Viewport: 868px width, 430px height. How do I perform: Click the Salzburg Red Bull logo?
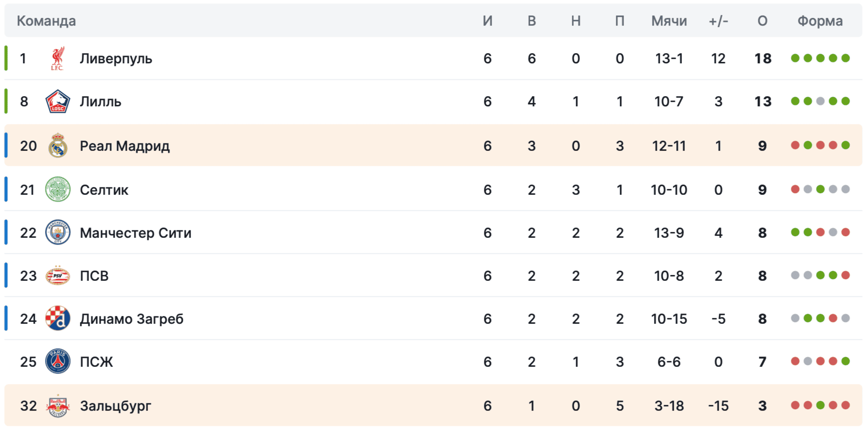click(58, 405)
